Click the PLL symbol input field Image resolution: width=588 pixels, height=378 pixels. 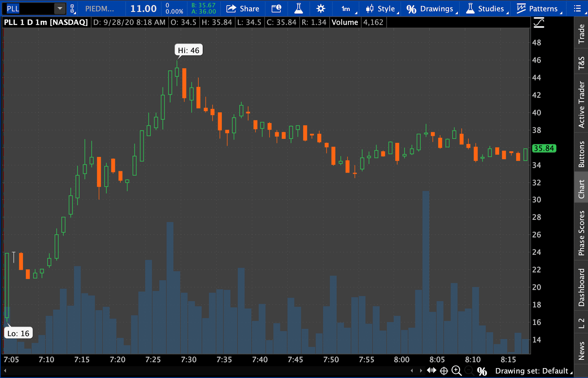tap(29, 8)
